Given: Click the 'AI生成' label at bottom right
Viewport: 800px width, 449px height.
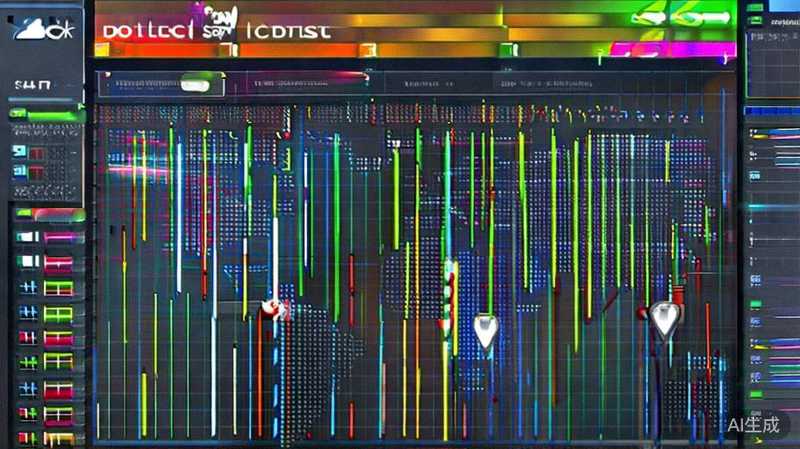Looking at the screenshot, I should coord(752,424).
